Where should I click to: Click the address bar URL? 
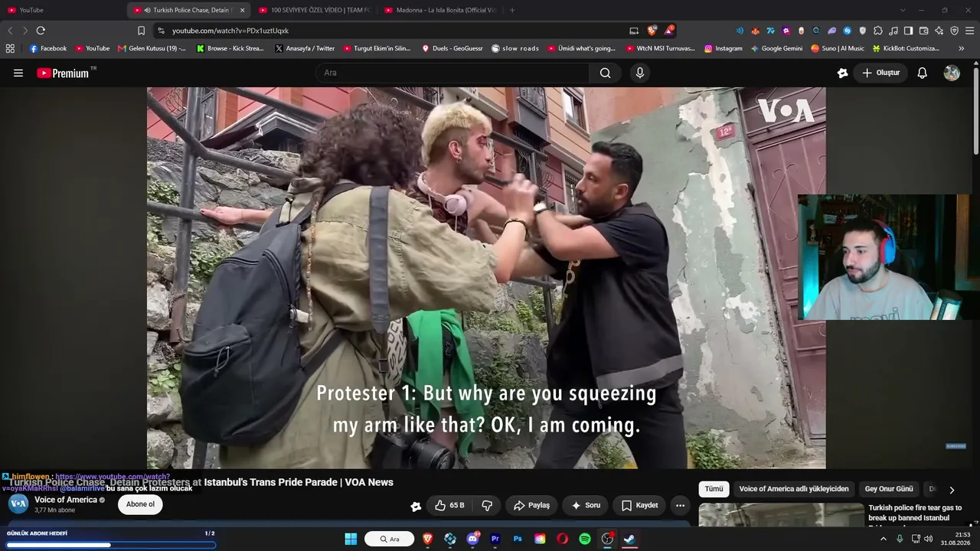[230, 31]
